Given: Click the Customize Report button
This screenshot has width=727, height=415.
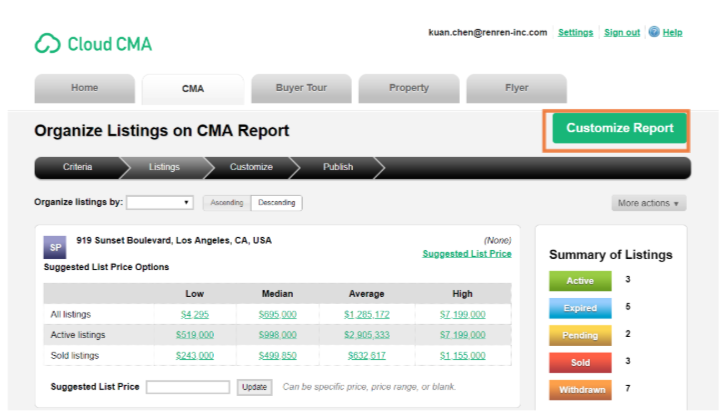Looking at the screenshot, I should (x=619, y=129).
